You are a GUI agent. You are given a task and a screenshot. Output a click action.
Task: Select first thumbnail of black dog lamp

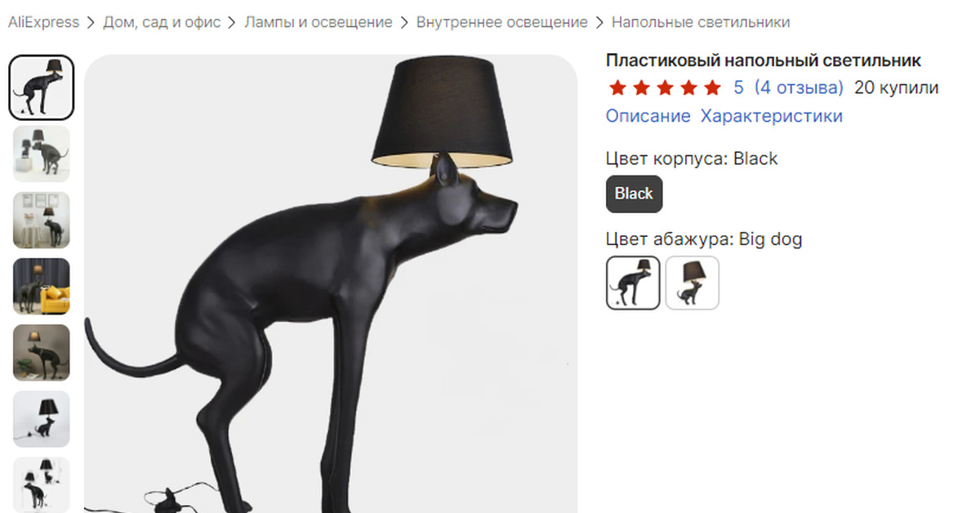pos(41,87)
